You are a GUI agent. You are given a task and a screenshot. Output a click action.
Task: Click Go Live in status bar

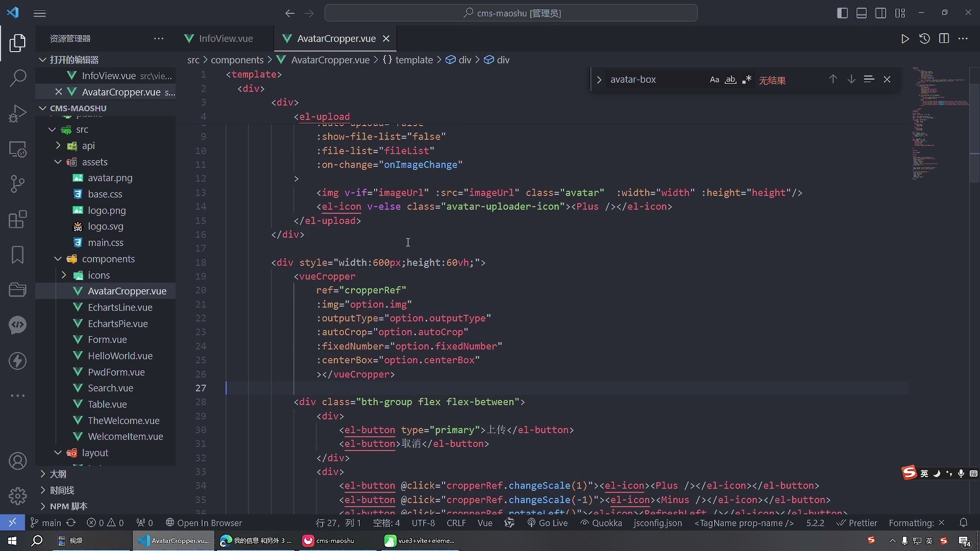547,523
